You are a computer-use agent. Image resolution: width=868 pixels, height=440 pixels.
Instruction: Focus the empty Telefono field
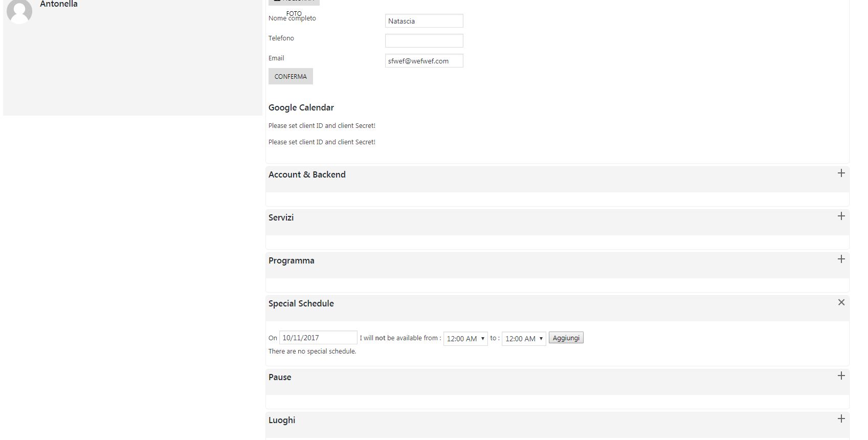click(424, 40)
